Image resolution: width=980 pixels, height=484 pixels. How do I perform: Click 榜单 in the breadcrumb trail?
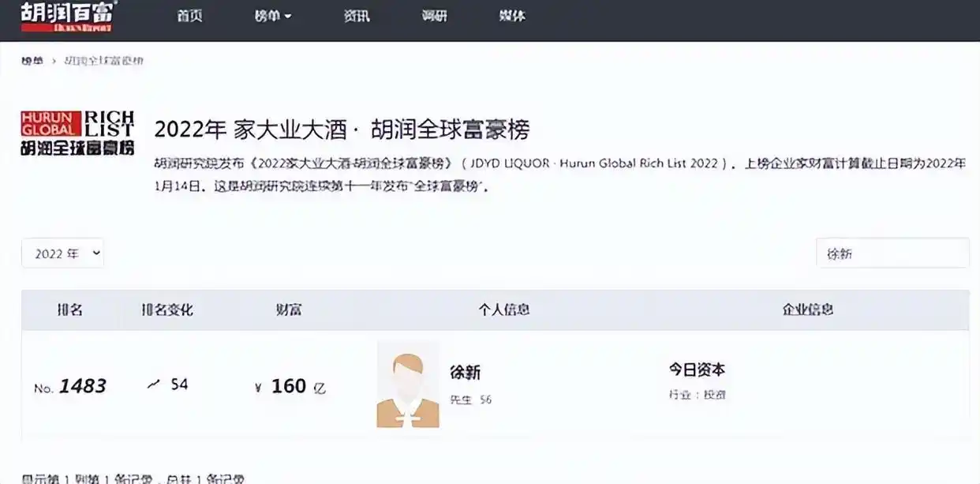coord(32,59)
